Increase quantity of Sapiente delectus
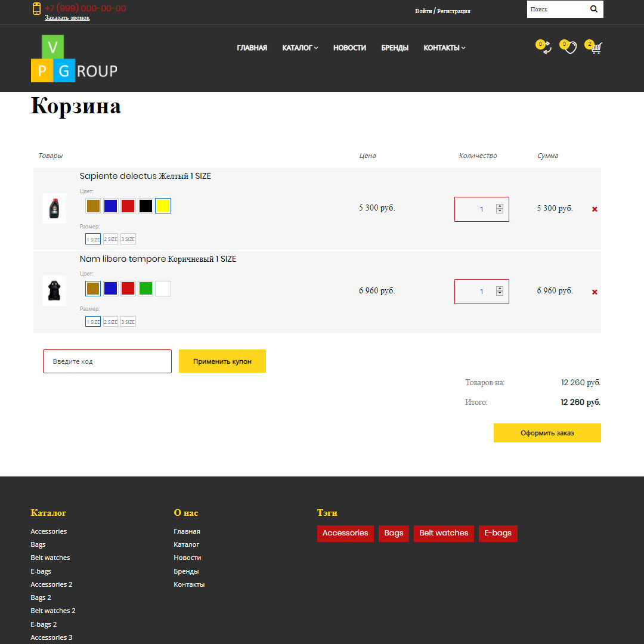 (x=500, y=206)
